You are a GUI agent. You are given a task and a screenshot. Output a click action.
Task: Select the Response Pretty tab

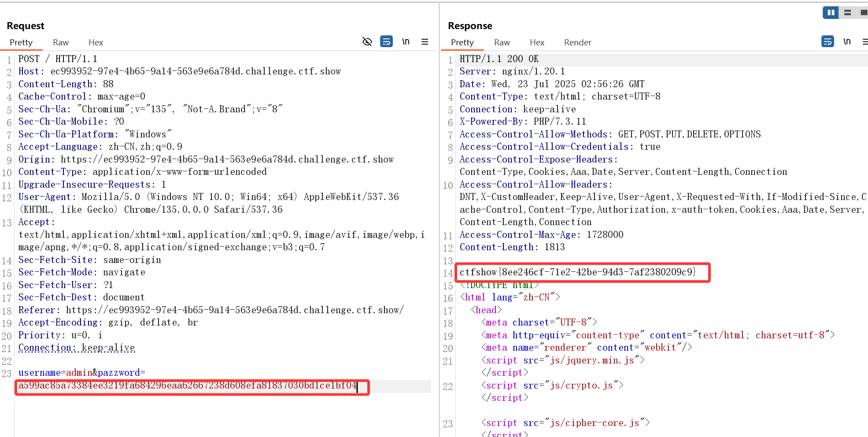462,42
